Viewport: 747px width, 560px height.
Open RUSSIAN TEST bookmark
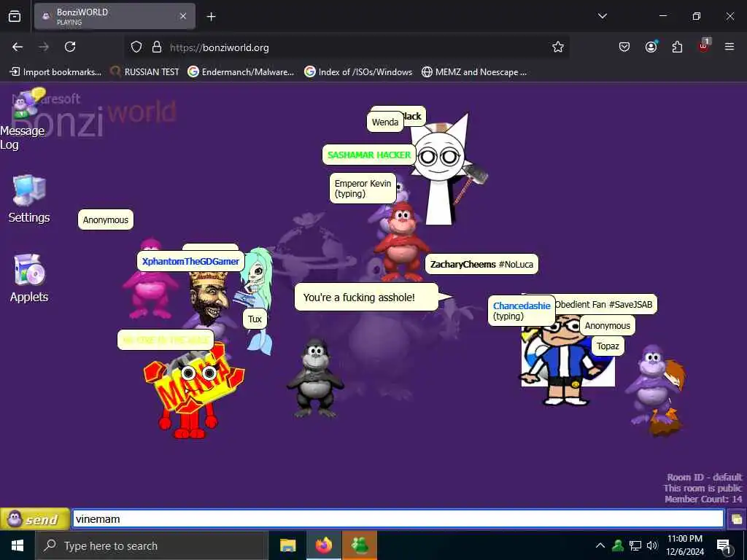[145, 72]
